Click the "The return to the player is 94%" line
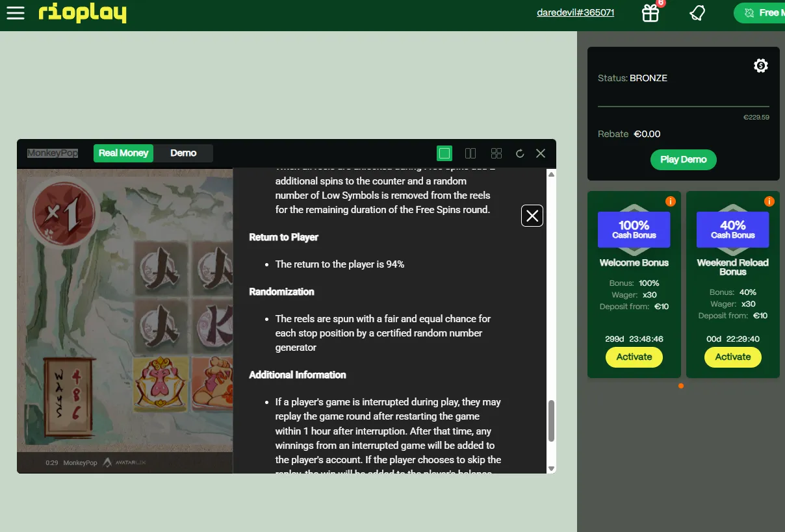 (x=340, y=264)
